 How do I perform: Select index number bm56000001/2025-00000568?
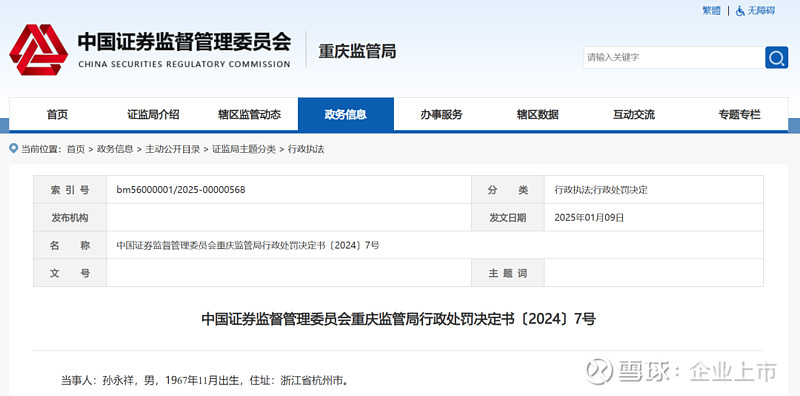pyautogui.click(x=181, y=190)
